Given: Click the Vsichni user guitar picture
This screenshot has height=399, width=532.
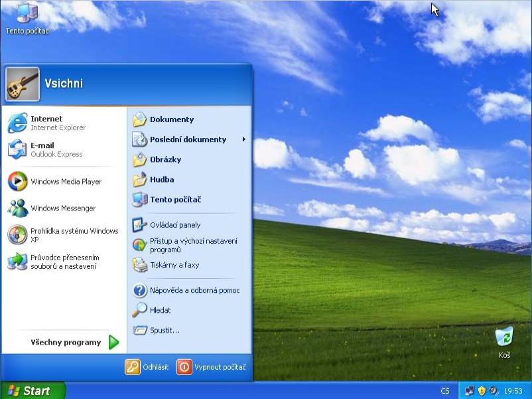Looking at the screenshot, I should pyautogui.click(x=23, y=84).
